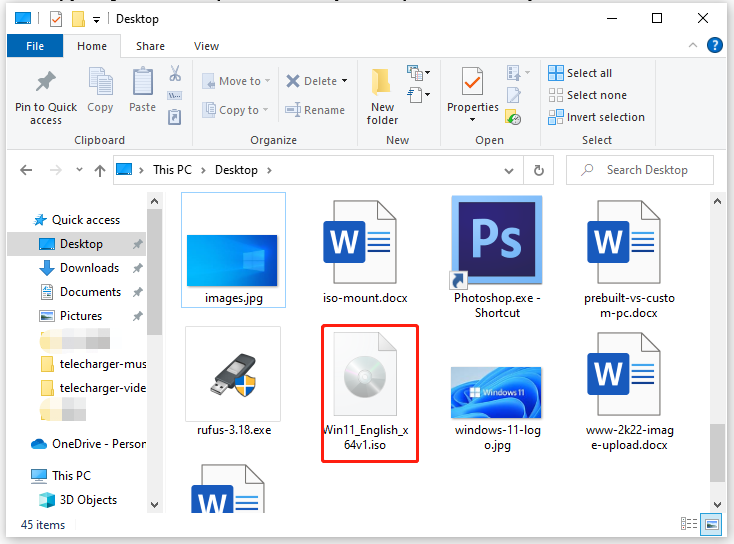
Task: Switch to large icons view toggle
Action: click(x=711, y=524)
